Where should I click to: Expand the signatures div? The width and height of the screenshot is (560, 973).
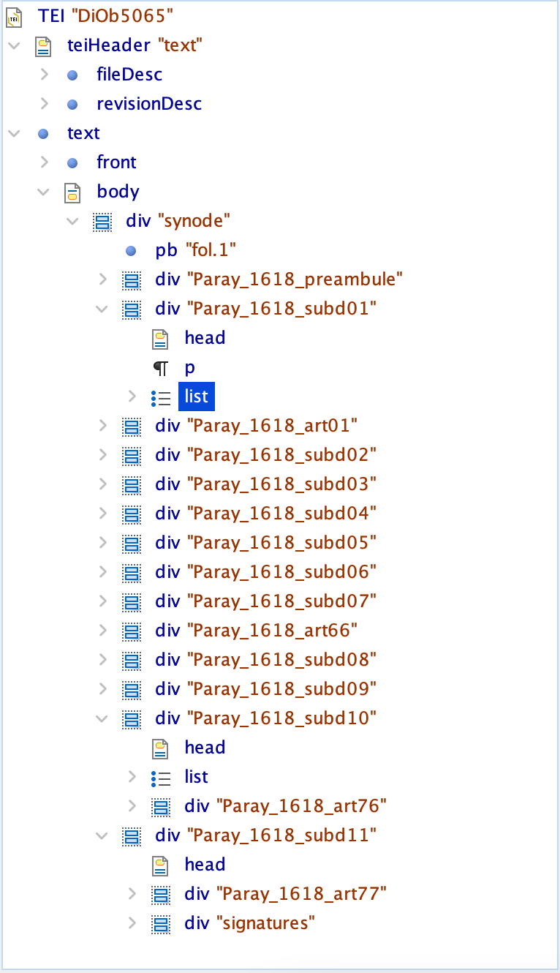pos(132,923)
